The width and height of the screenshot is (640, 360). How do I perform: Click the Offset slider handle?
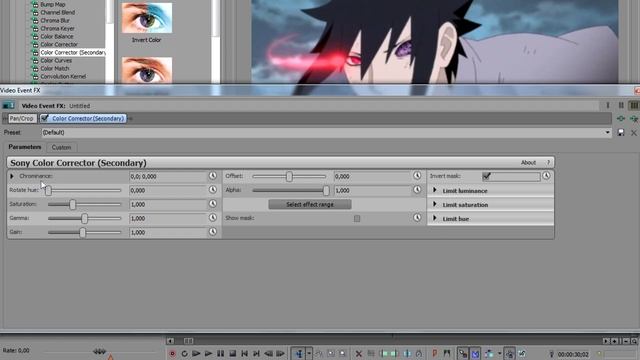(x=289, y=176)
